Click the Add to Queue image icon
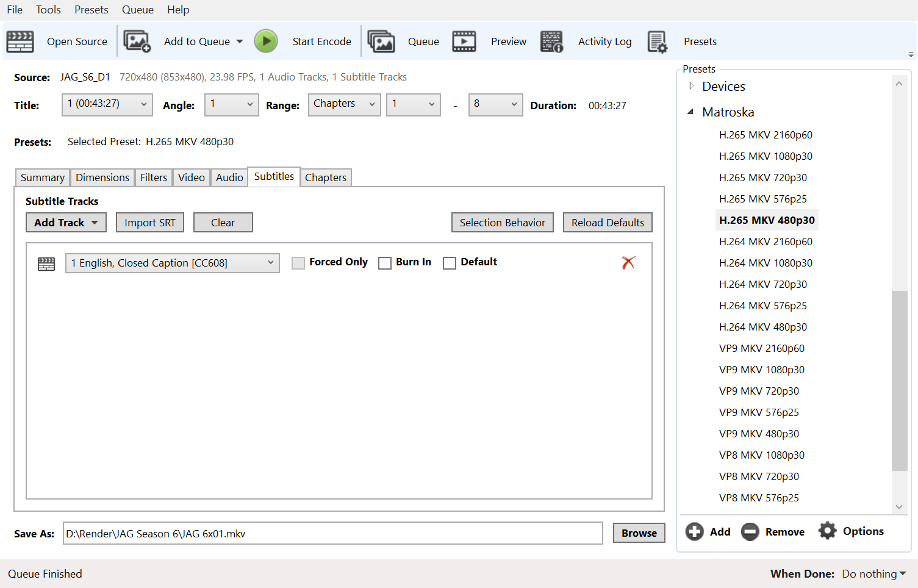Viewport: 918px width, 588px height. 137,41
